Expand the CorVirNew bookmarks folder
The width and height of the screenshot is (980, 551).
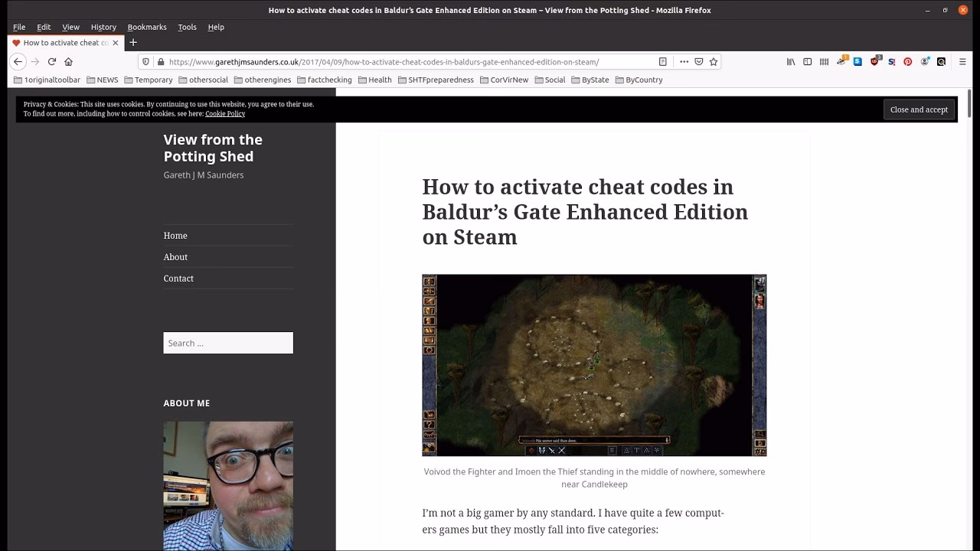(503, 80)
